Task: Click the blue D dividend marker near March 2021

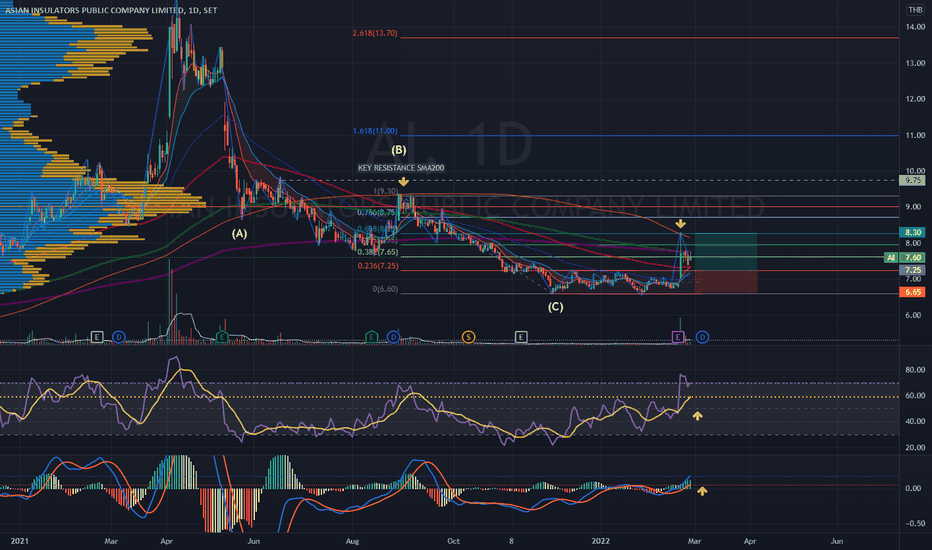Action: pyautogui.click(x=119, y=337)
